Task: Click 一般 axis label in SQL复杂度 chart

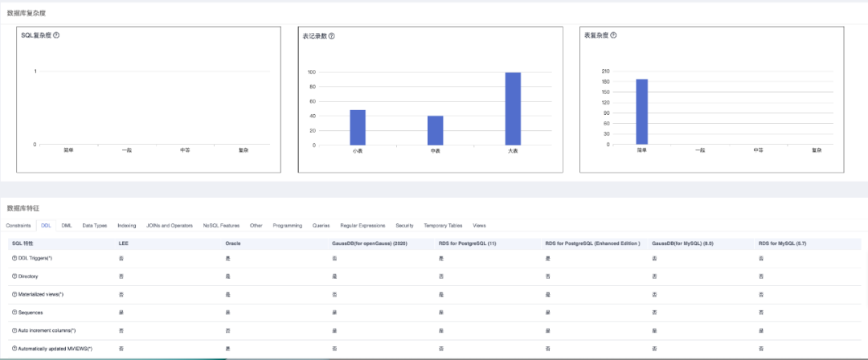Action: [127, 150]
